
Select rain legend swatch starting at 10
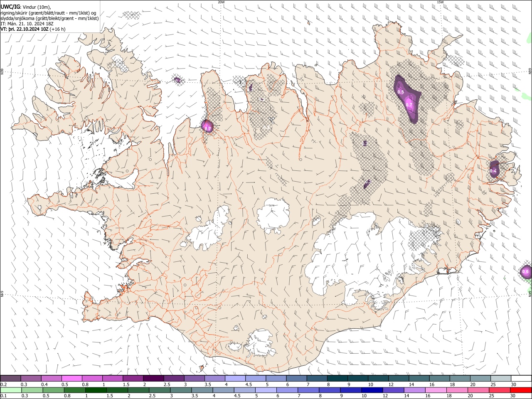coord(371,390)
